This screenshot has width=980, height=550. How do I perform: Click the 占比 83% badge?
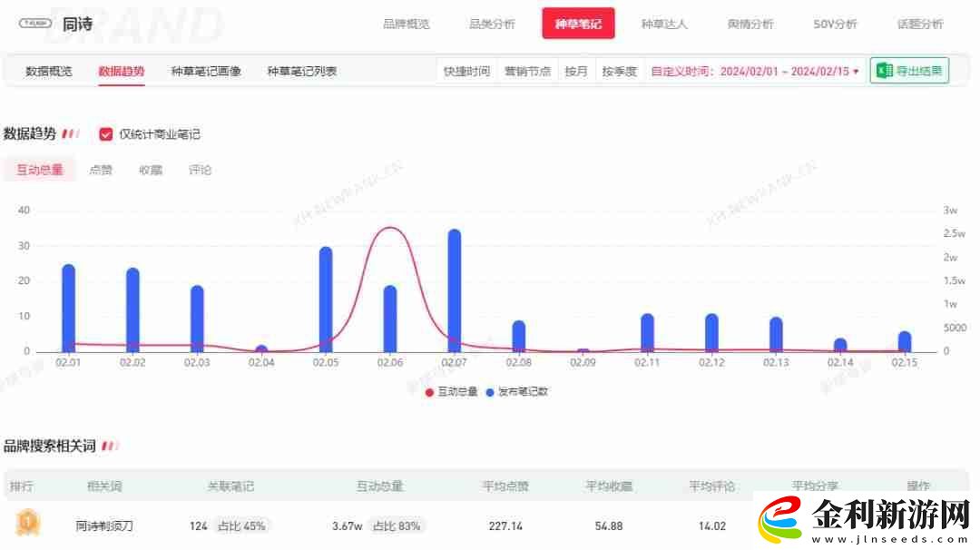397,526
